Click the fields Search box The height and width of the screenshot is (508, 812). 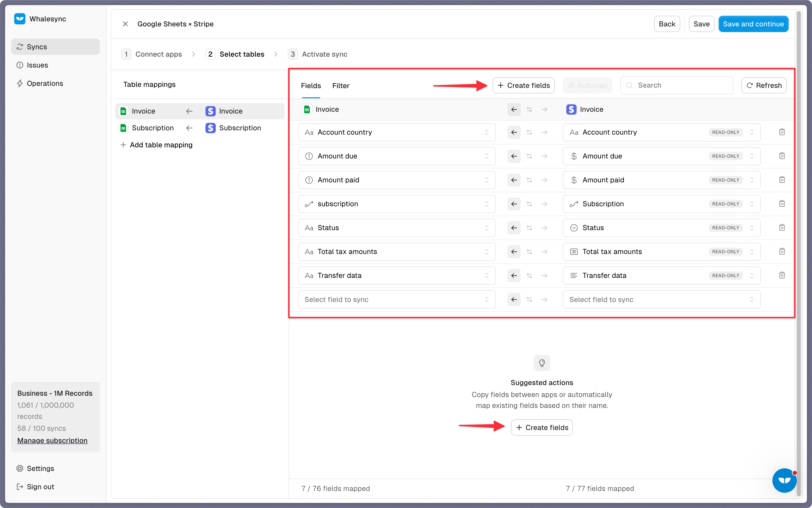[676, 85]
